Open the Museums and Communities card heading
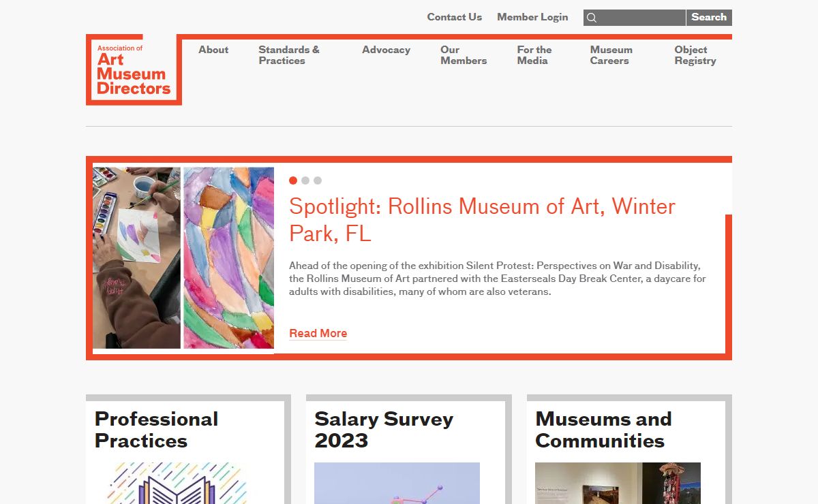818x504 pixels. pyautogui.click(x=603, y=430)
